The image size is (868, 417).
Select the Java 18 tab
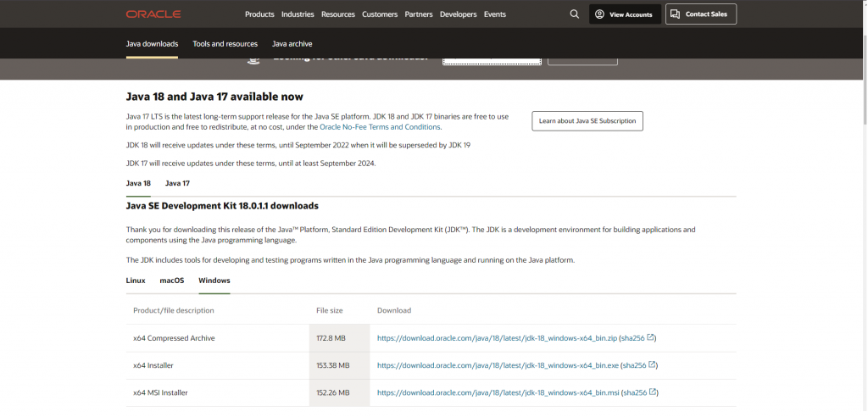tap(138, 183)
